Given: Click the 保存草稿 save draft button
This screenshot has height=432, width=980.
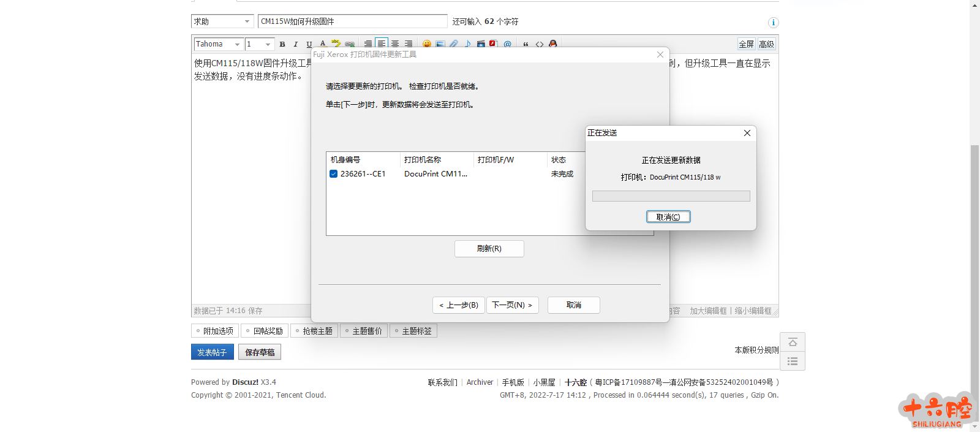Looking at the screenshot, I should click(260, 352).
